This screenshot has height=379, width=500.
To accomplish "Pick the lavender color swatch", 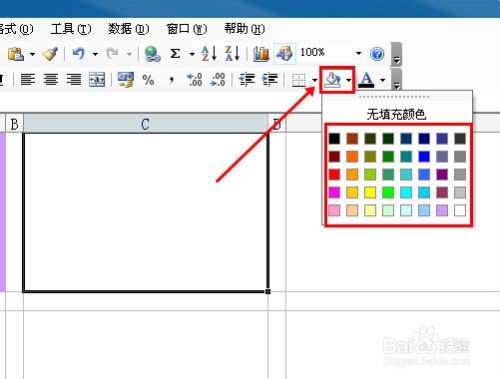I will (442, 210).
